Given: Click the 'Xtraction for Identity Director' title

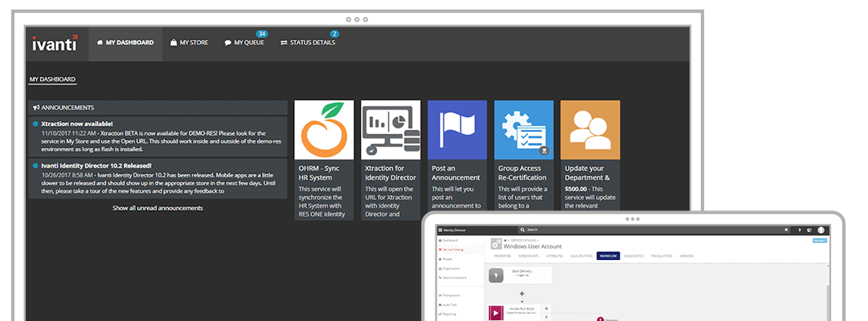Looking at the screenshot, I should [391, 173].
